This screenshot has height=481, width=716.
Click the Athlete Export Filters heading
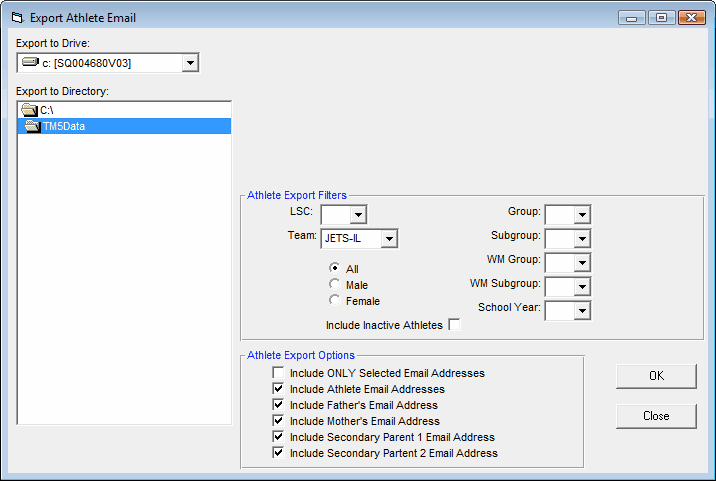pos(297,195)
